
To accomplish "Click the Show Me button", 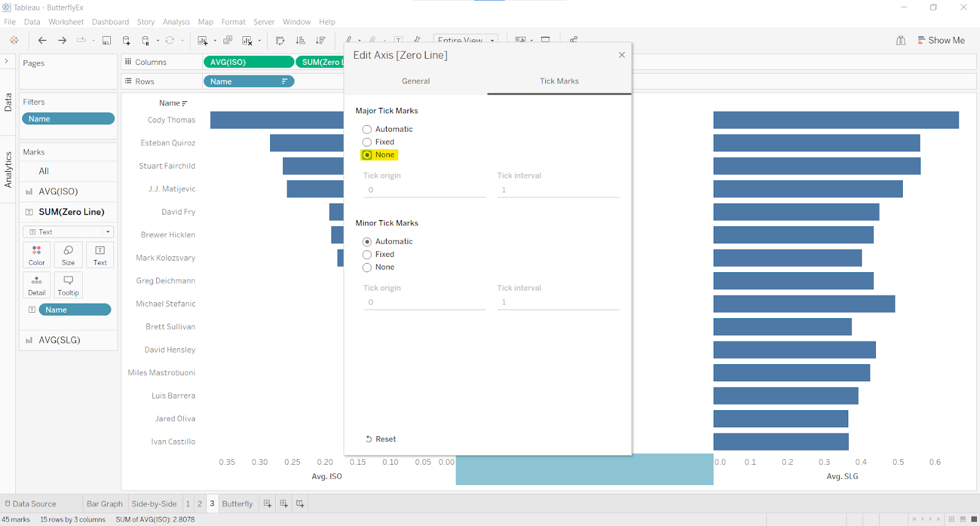I will [x=941, y=40].
